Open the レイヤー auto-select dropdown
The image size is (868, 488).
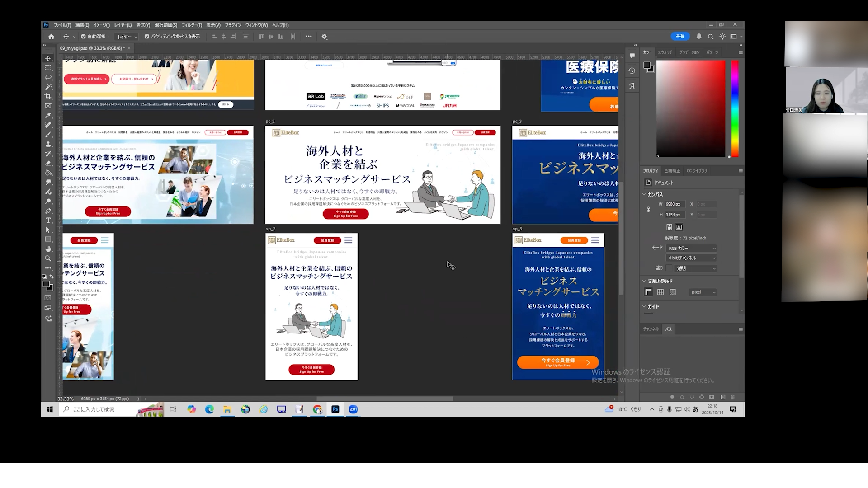click(x=127, y=37)
